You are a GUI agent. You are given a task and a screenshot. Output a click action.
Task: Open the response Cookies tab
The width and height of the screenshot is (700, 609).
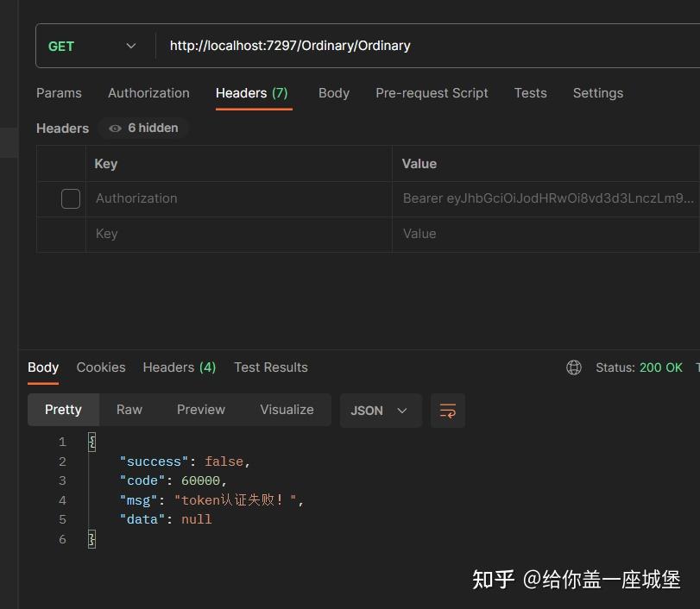click(x=101, y=367)
